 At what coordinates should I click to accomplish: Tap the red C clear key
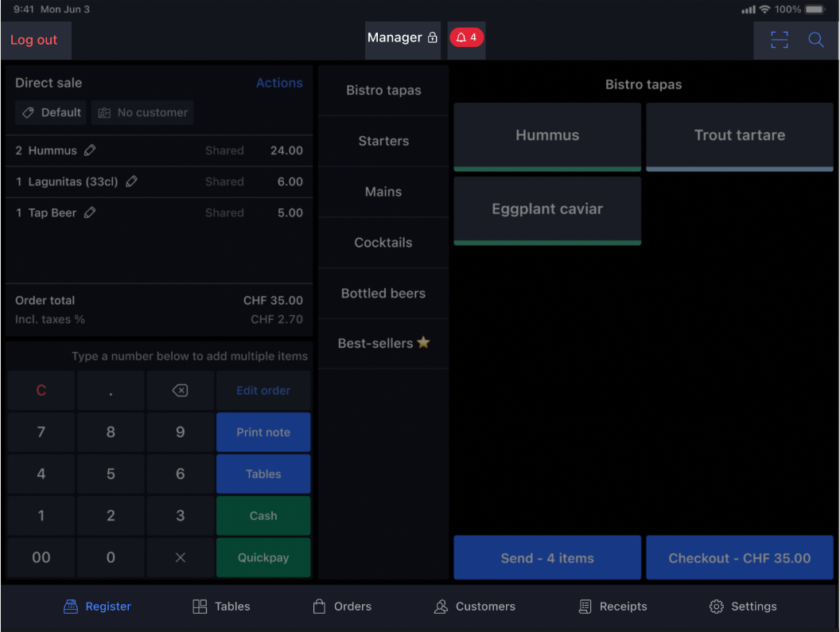click(41, 391)
